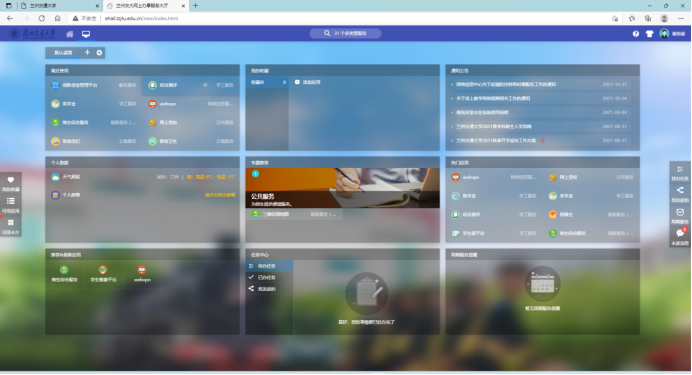Open the 公共服务 banner image
Screen dimensions: 692x375
click(342, 188)
